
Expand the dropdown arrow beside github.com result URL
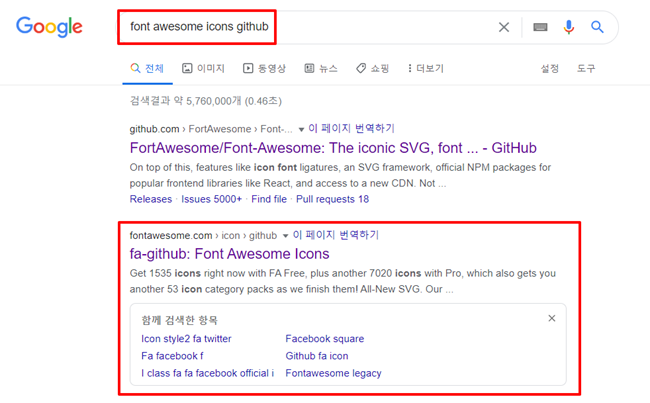pos(301,130)
